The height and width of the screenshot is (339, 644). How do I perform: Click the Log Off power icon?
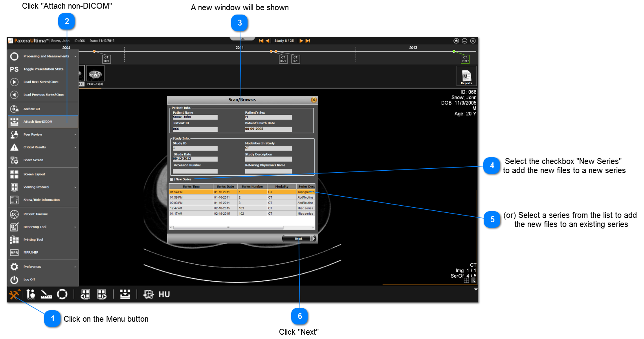(x=14, y=280)
